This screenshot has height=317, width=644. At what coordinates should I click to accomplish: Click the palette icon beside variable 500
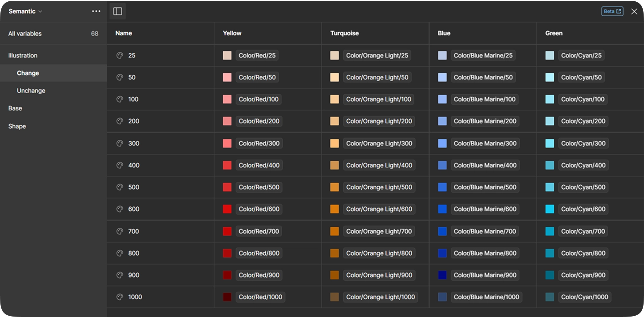coord(120,187)
